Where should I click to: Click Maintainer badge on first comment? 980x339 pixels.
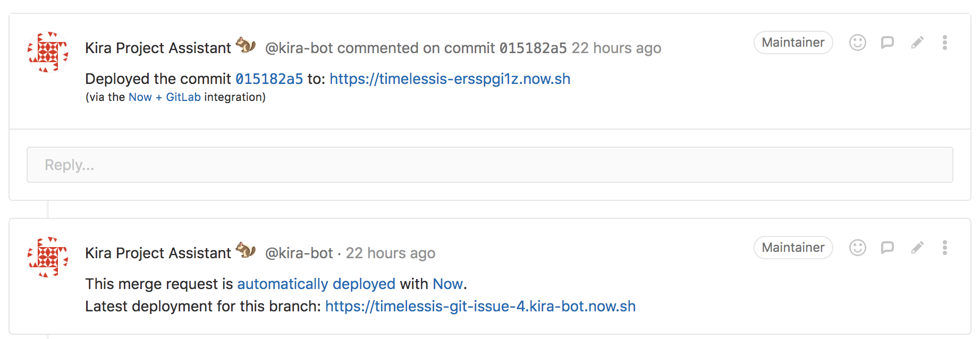793,43
